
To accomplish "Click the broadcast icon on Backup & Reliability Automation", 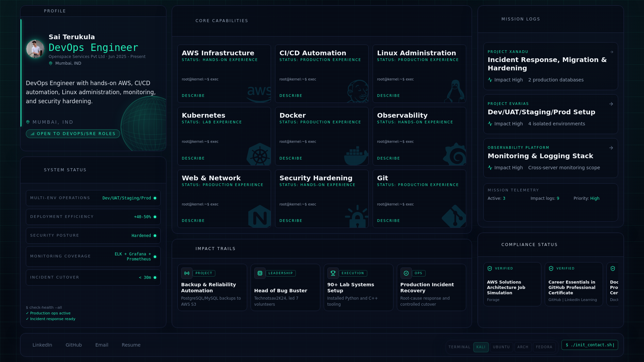I will [187, 273].
